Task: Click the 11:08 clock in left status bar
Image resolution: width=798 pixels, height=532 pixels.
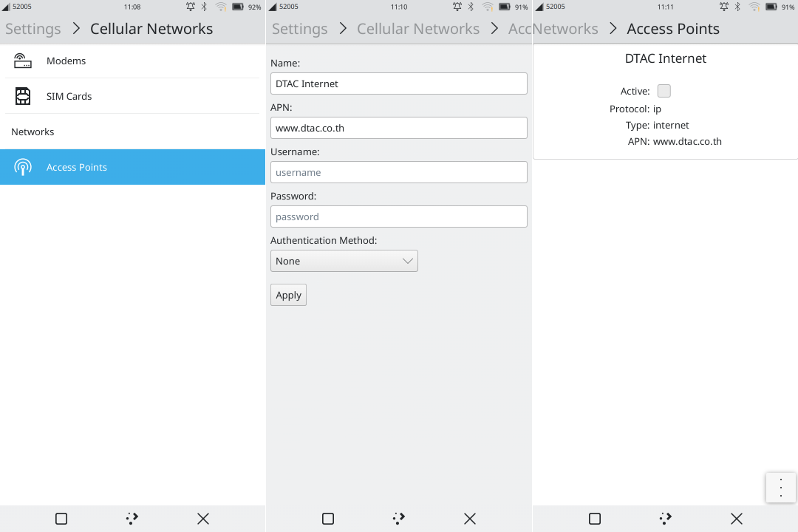Action: pos(132,7)
